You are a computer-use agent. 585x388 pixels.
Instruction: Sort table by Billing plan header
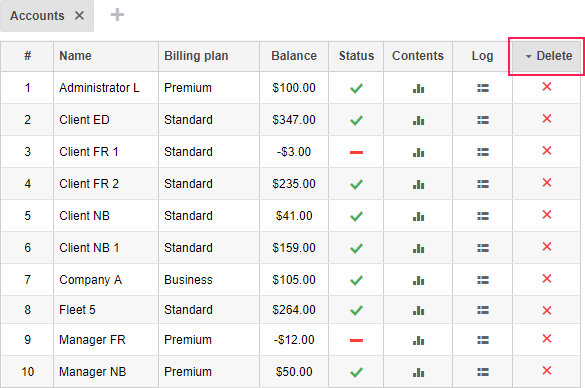[x=196, y=56]
